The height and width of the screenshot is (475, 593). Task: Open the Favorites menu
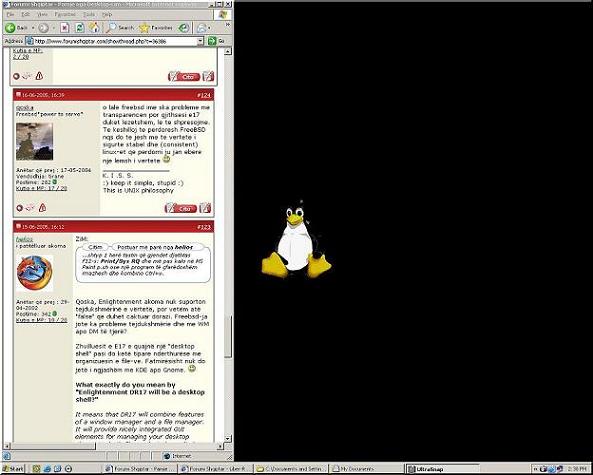[65, 14]
